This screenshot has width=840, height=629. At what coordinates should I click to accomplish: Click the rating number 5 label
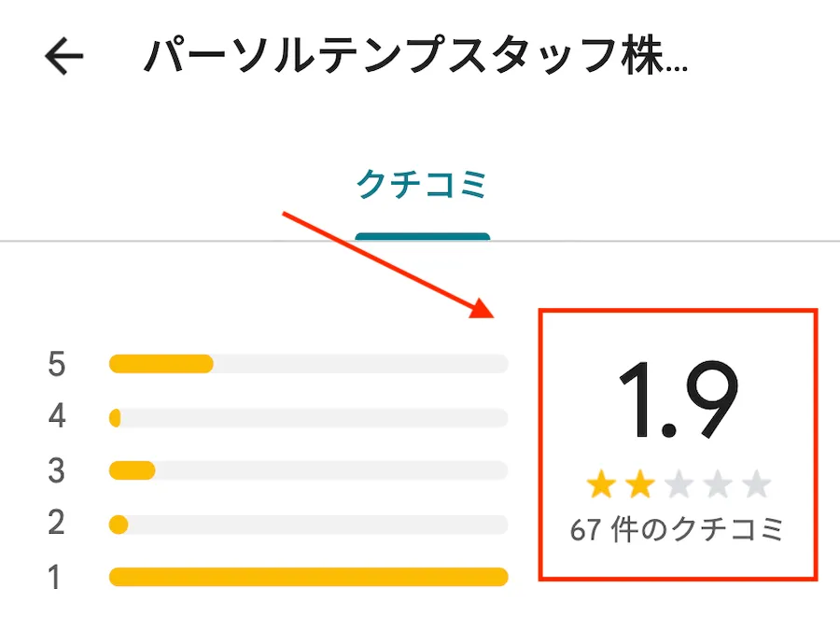pos(57,364)
